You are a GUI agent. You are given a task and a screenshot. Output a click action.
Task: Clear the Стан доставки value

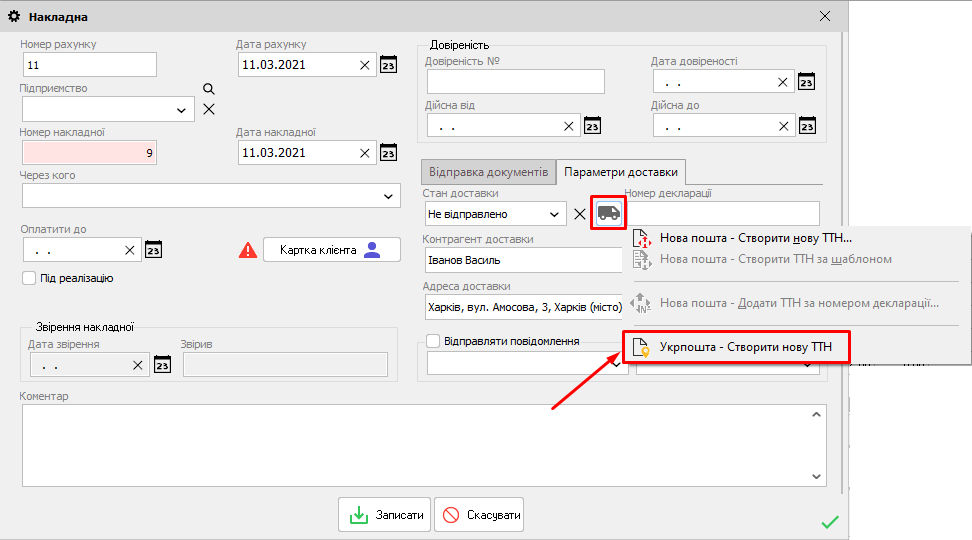point(579,214)
